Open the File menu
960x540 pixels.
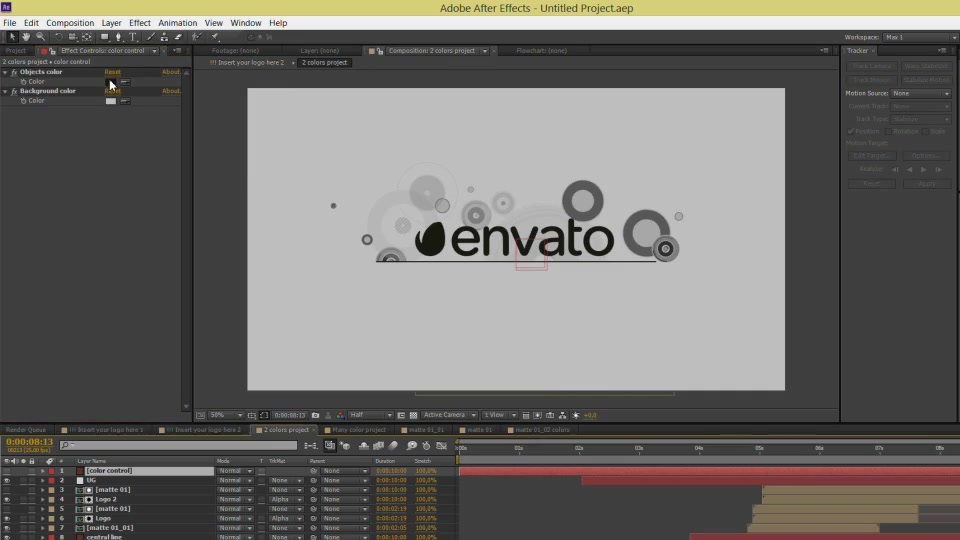(x=10, y=23)
